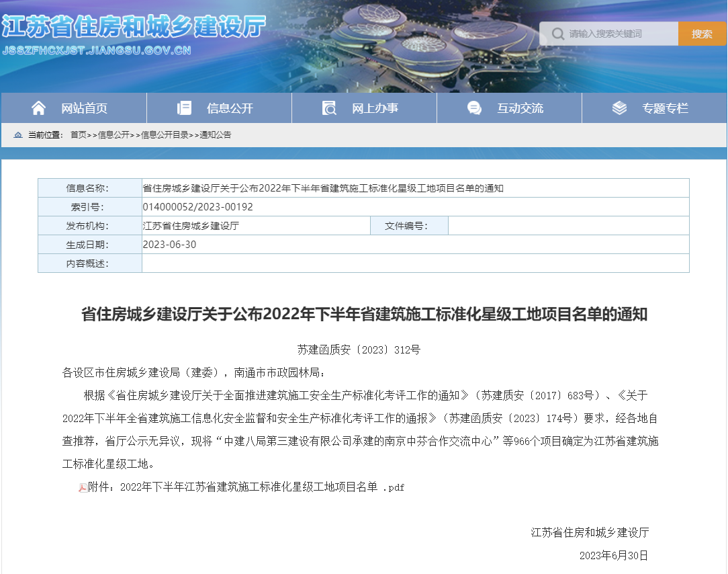Select the stacked books icon beside 专题专栏
This screenshot has width=728, height=574.
(x=619, y=108)
